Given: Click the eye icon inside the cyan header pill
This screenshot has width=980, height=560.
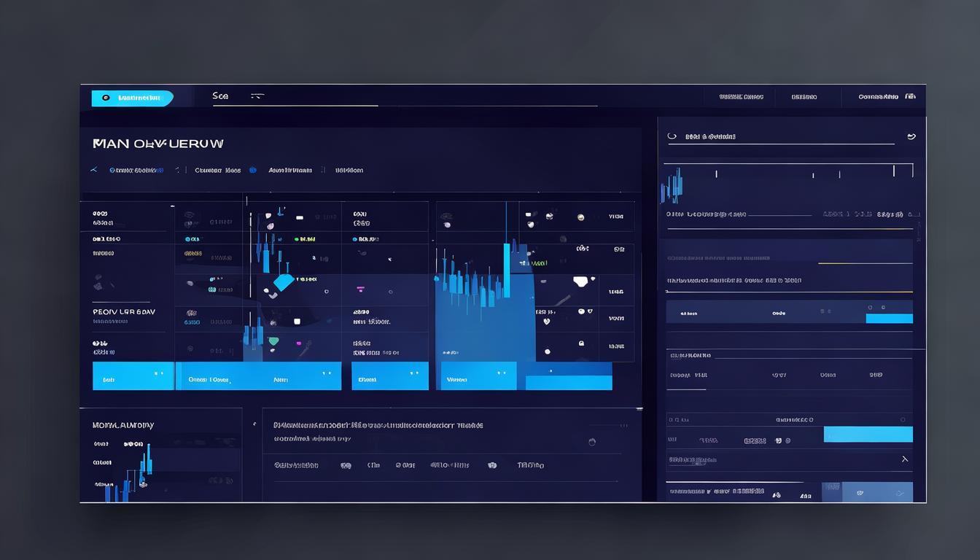Looking at the screenshot, I should click(106, 98).
